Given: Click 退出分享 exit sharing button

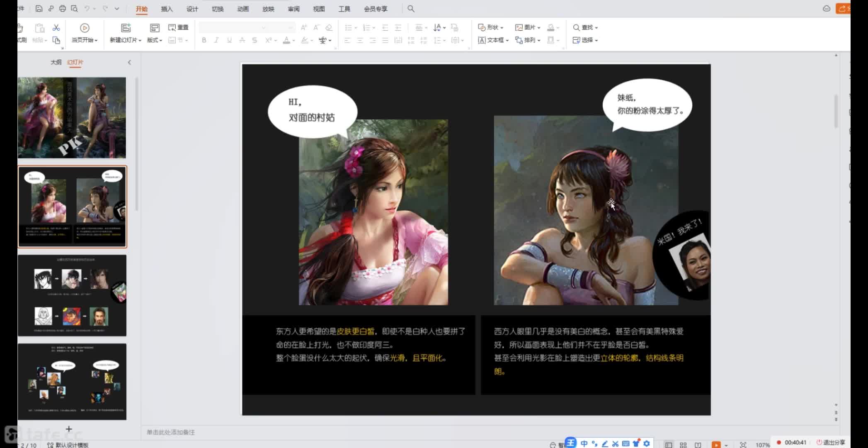Looking at the screenshot, I should tap(830, 442).
